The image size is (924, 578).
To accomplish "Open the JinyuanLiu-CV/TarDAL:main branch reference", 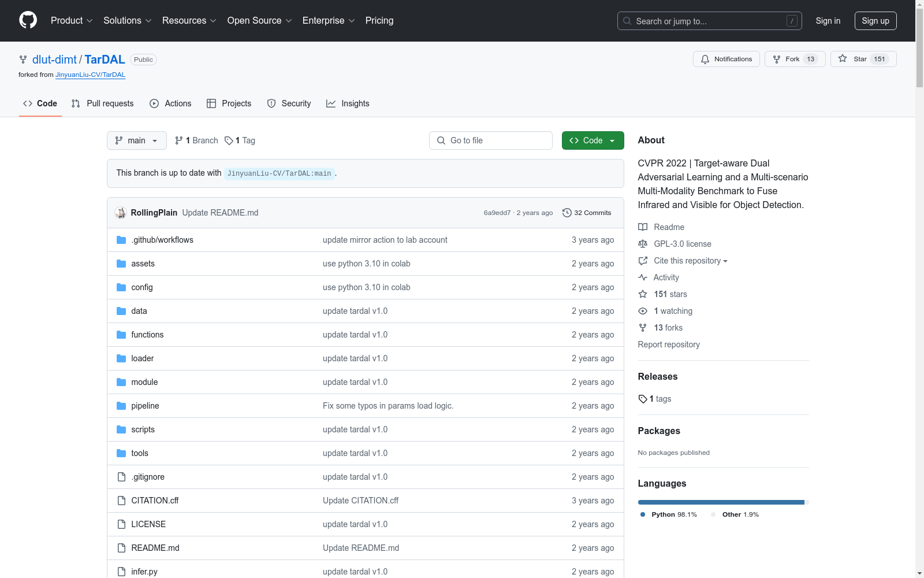I will (280, 173).
